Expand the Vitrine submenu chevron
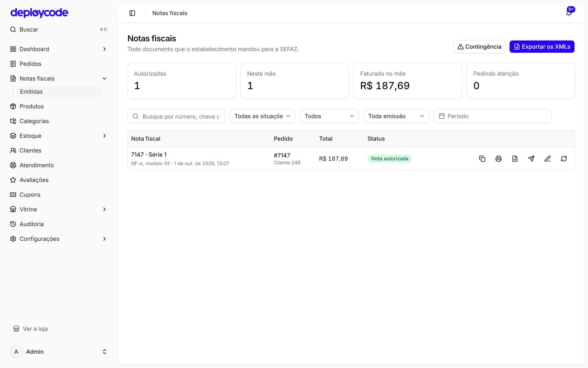Viewport: 588px width, 368px height. [x=104, y=209]
